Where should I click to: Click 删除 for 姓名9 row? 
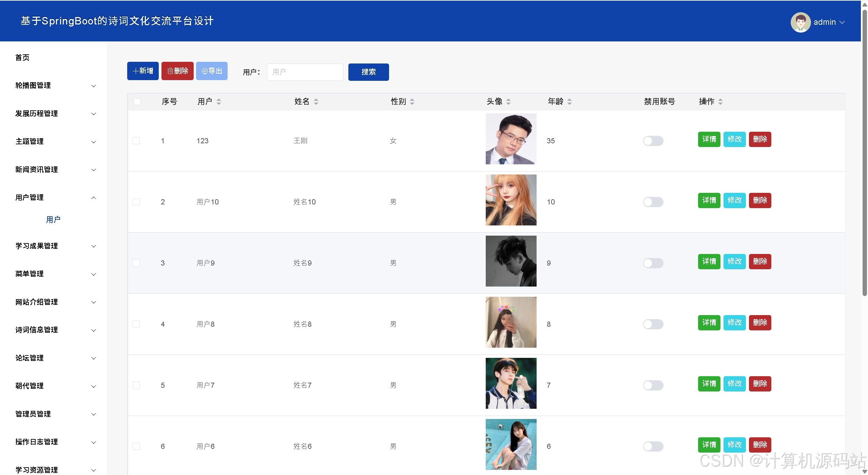(x=760, y=261)
